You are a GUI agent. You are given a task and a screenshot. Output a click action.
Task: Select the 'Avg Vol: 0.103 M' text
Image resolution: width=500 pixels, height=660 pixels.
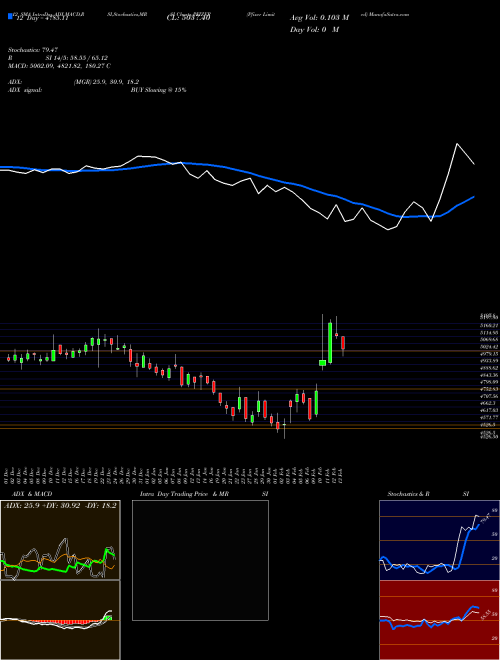click(319, 18)
